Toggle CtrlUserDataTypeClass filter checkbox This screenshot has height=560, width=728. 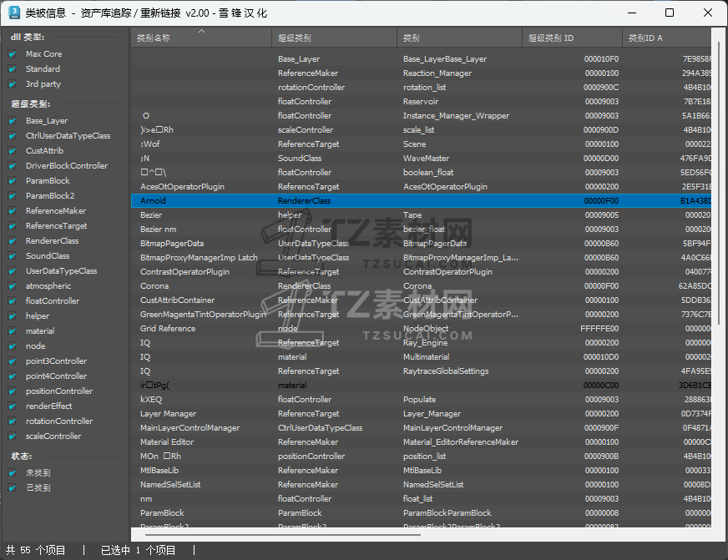[13, 136]
